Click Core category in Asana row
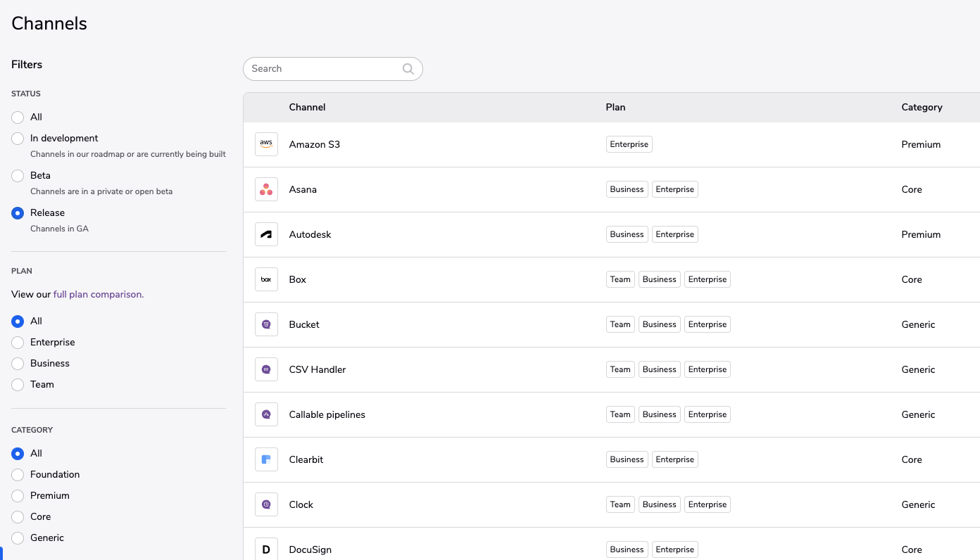The width and height of the screenshot is (980, 560). (912, 189)
